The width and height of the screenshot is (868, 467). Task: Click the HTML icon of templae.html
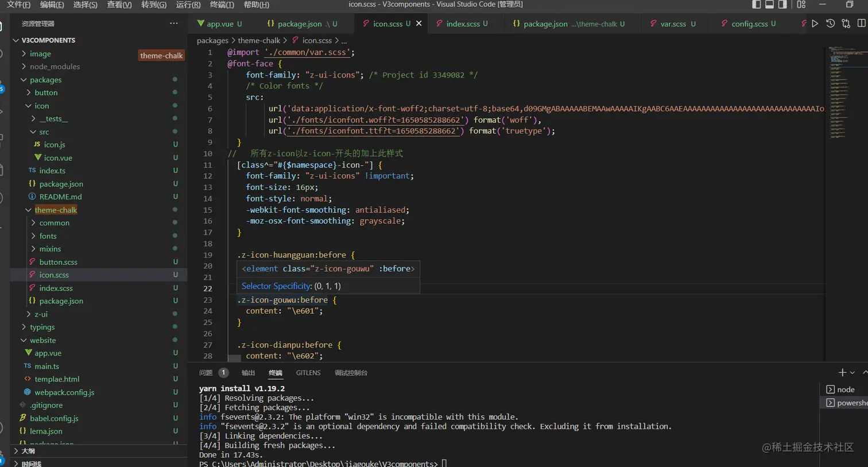click(x=28, y=379)
